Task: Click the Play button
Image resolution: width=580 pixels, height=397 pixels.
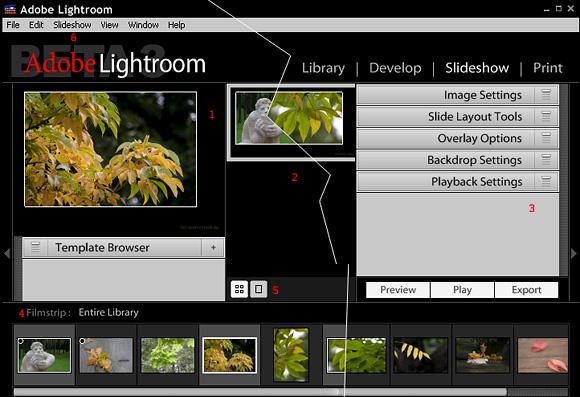Action: (x=462, y=290)
